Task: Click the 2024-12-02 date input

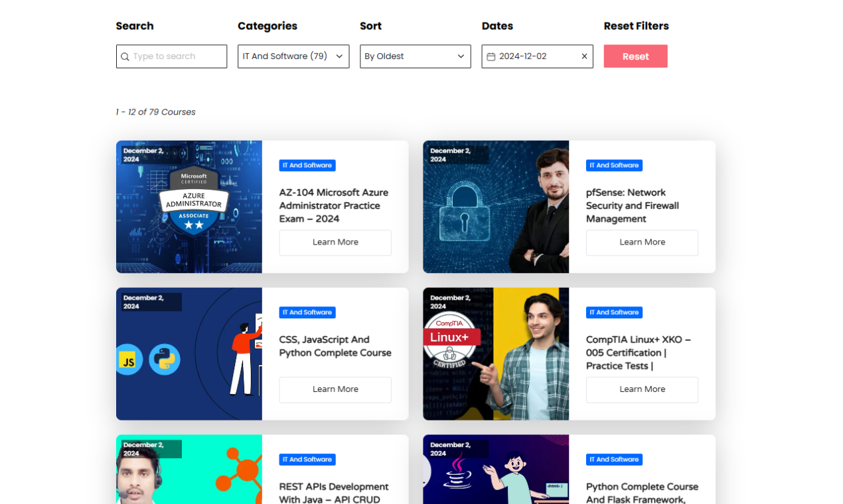Action: click(537, 56)
